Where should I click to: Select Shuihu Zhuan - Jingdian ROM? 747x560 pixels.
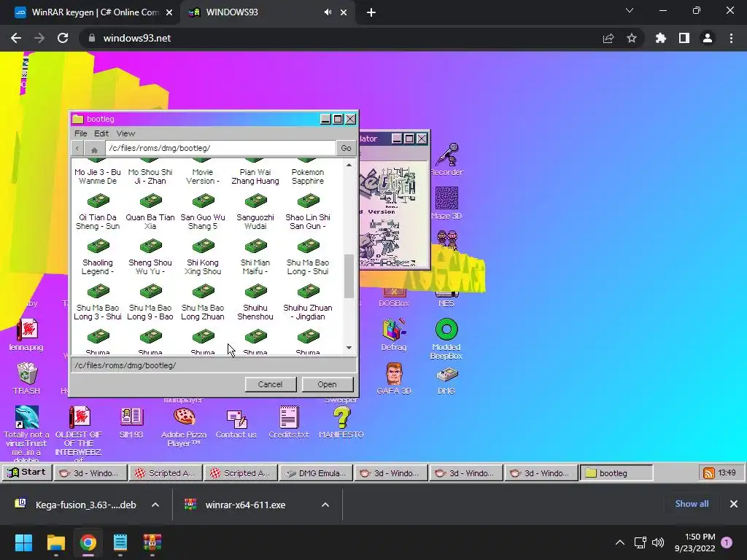coord(308,302)
